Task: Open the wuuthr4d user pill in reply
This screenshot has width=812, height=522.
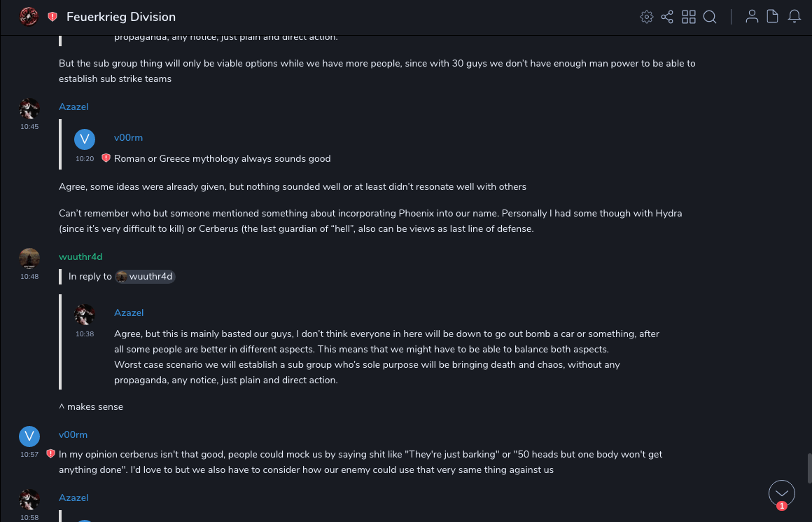Action: [x=145, y=277]
